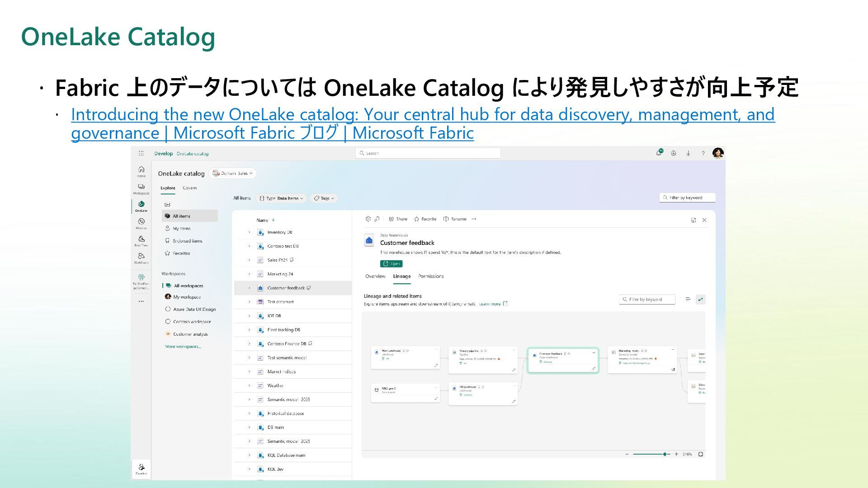The height and width of the screenshot is (488, 868).
Task: Switch to the Govern tab
Action: coord(189,188)
